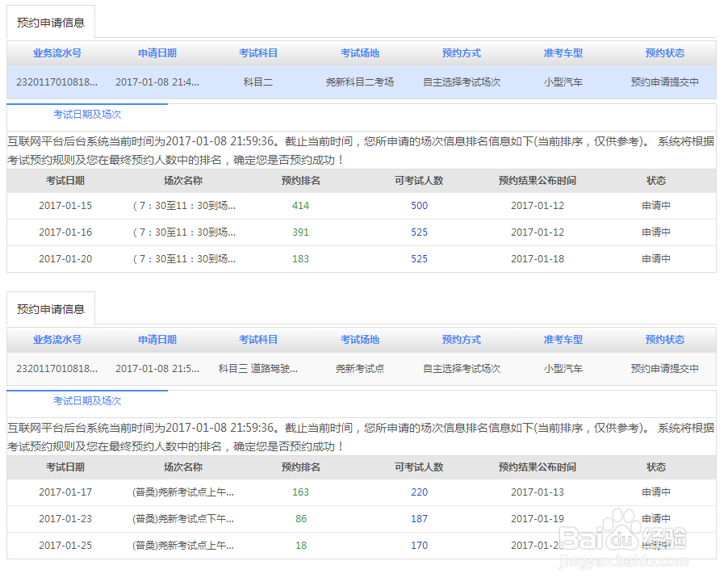
Task: Open the 考试日期及场次 tab for 科目二
Action: [x=88, y=114]
